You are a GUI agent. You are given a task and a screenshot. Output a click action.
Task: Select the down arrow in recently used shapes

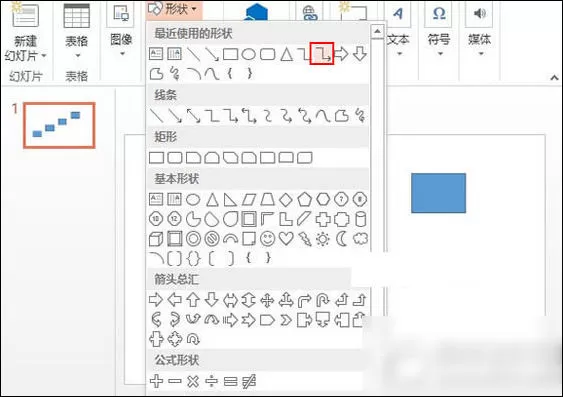coord(360,54)
